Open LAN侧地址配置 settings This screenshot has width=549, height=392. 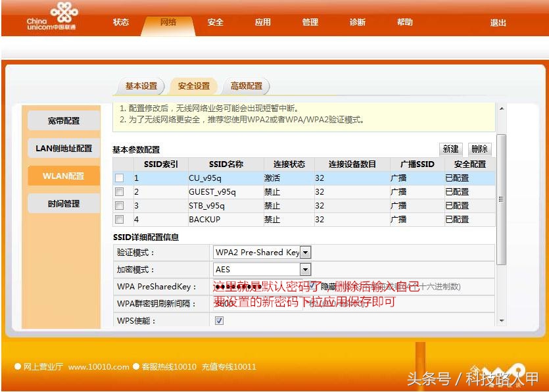pos(62,148)
